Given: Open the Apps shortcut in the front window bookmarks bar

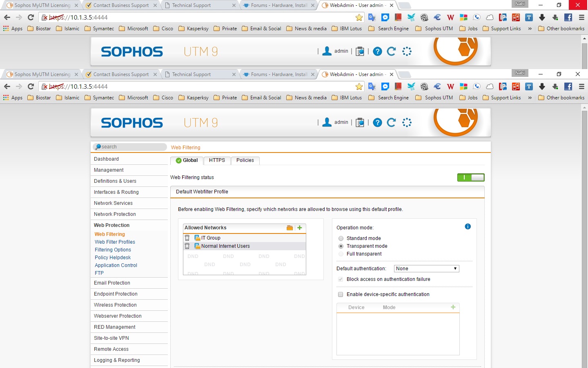Looking at the screenshot, I should [13, 98].
